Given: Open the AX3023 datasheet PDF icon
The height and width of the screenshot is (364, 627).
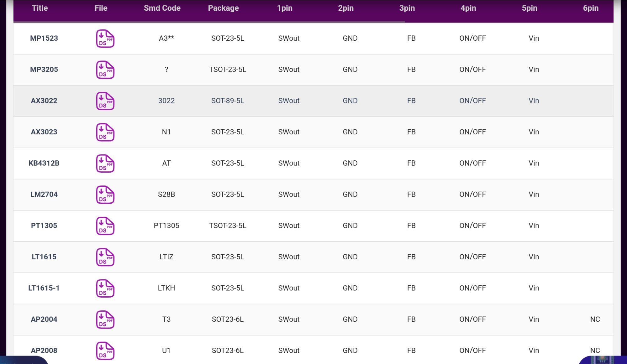Looking at the screenshot, I should click(x=105, y=132).
